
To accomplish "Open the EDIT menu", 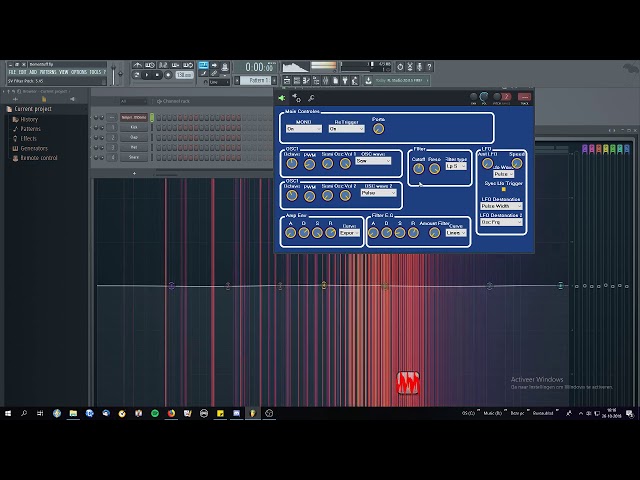I will point(22,72).
